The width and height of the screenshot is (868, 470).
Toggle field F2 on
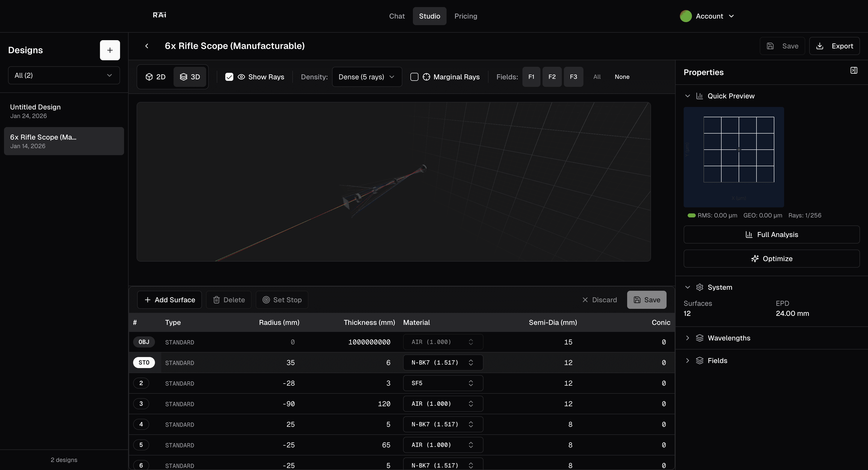(x=552, y=77)
